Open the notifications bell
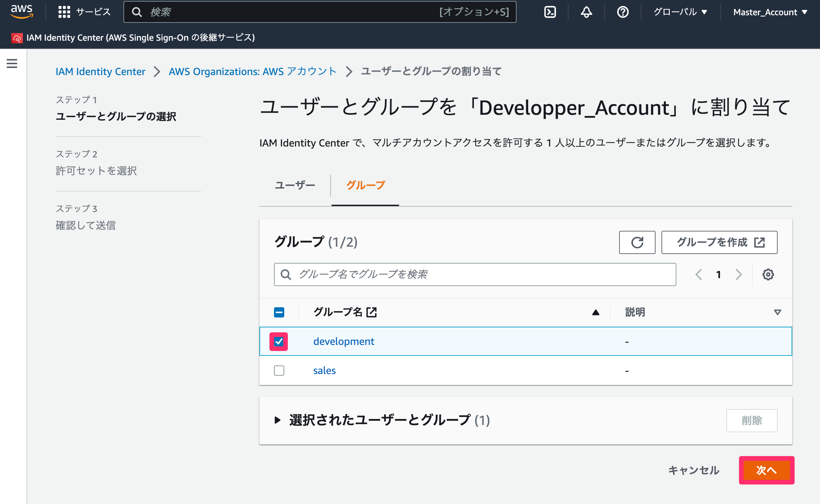The width and height of the screenshot is (820, 504). coord(586,12)
